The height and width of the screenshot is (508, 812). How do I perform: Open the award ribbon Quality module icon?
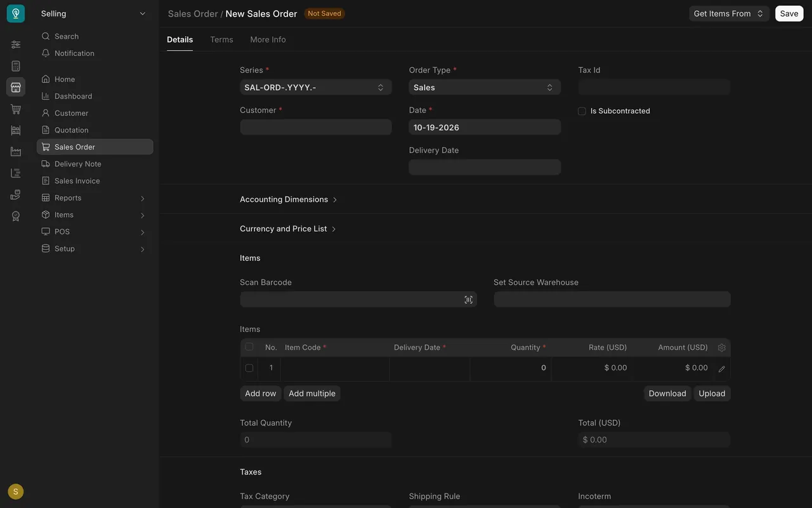16,216
